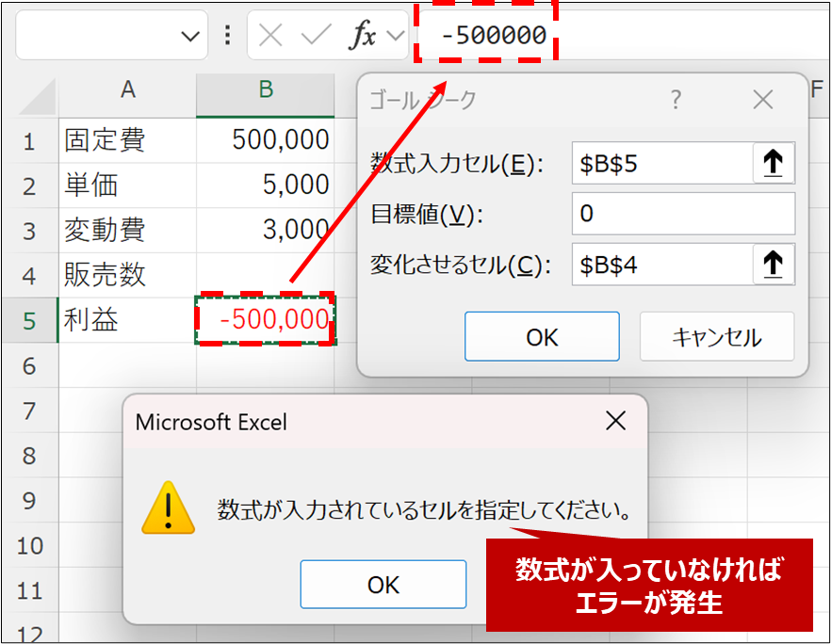The width and height of the screenshot is (831, 644).
Task: Select the row 5 header
Action: 29,321
